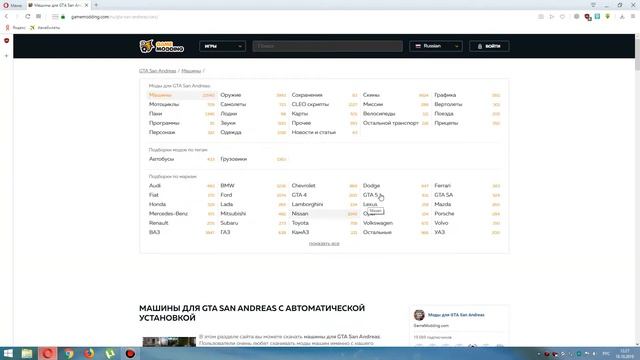
Task: Click the показать все link
Action: (324, 244)
